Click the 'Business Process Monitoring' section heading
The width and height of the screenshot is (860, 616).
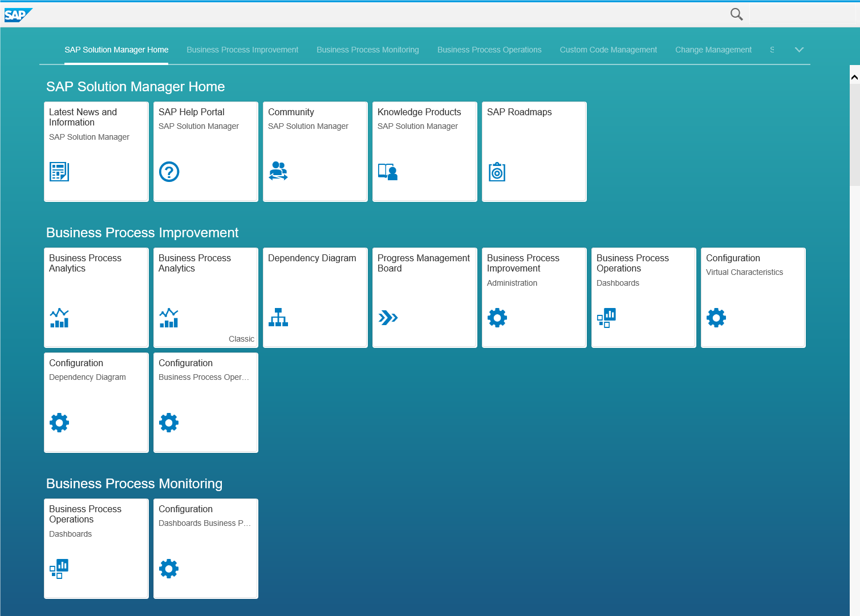coord(134,484)
